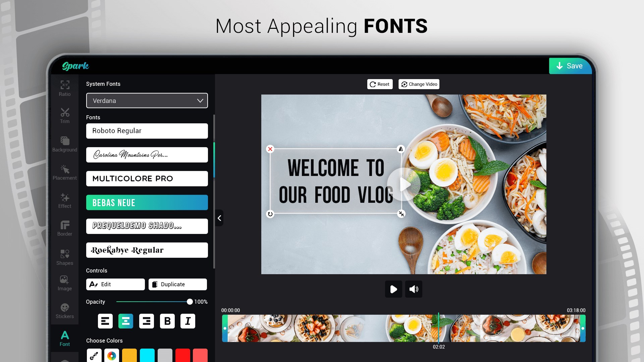This screenshot has width=644, height=362.
Task: Open the System Fonts Verdana dropdown
Action: click(147, 101)
